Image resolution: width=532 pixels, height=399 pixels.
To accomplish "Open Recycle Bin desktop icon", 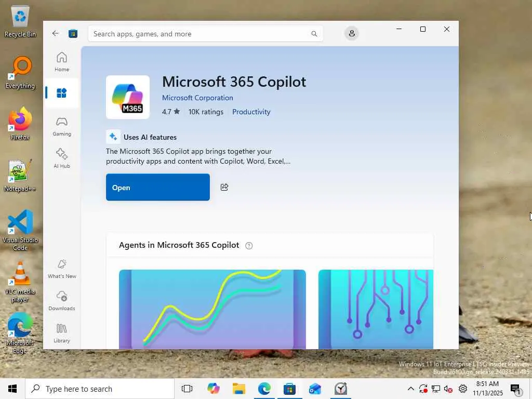I will point(20,22).
